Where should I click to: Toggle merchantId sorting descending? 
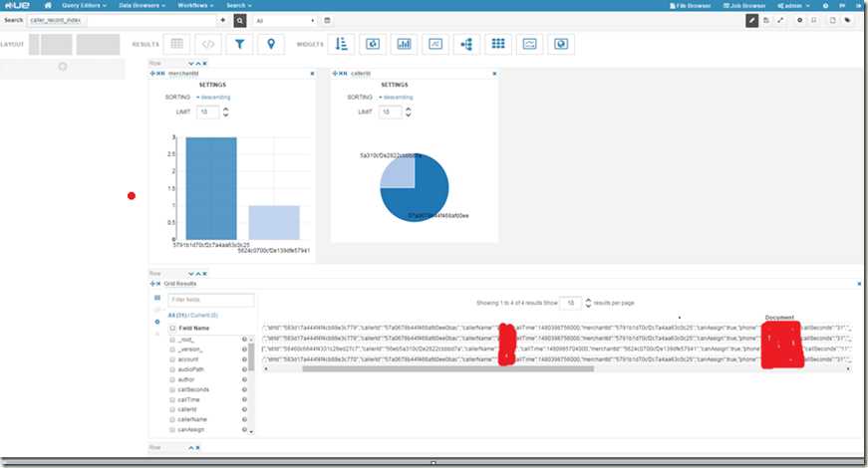[x=213, y=98]
